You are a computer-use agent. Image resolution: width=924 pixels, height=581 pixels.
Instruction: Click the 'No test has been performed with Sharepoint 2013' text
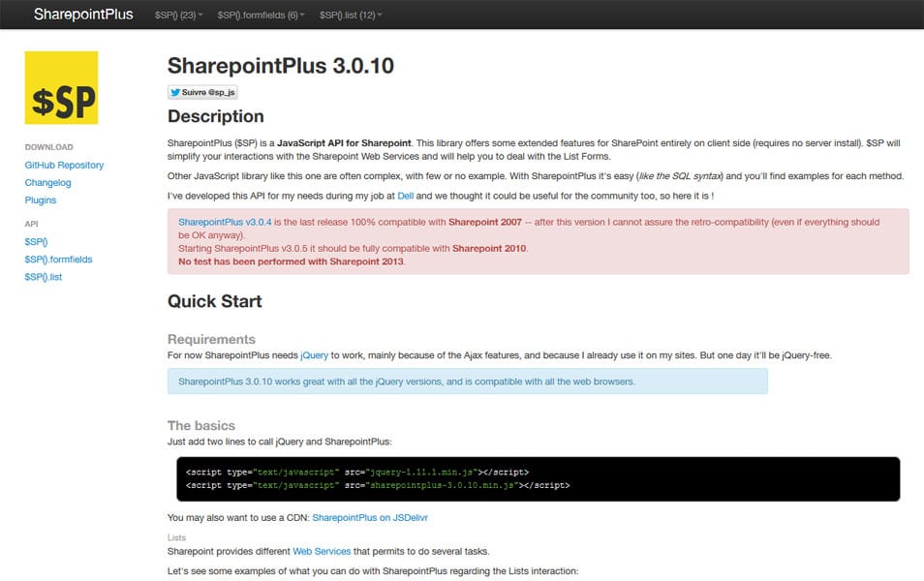pyautogui.click(x=292, y=261)
